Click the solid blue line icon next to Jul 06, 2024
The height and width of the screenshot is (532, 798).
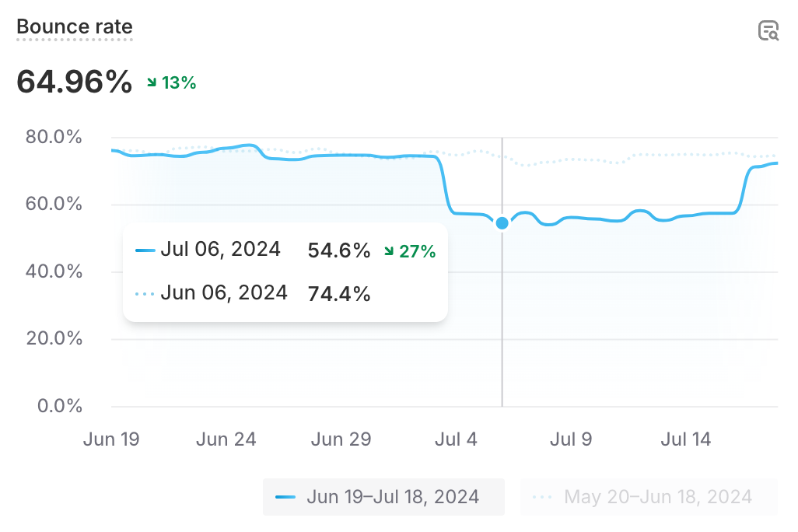(145, 250)
